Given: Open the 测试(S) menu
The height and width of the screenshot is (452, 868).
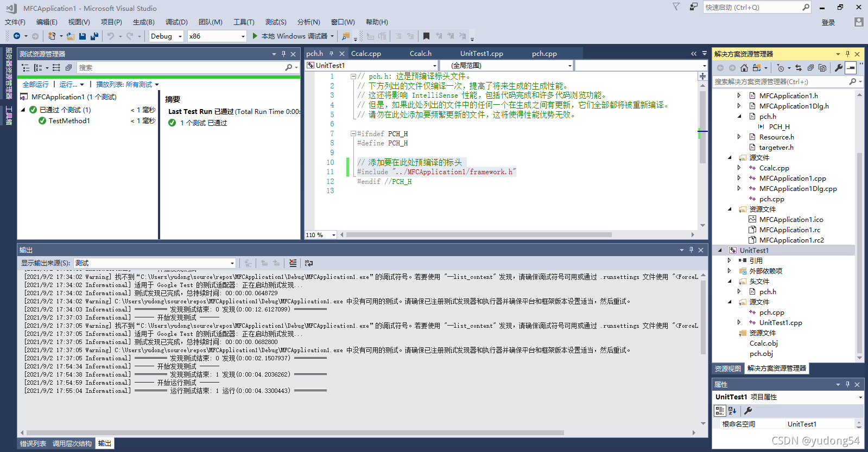Looking at the screenshot, I should 276,22.
